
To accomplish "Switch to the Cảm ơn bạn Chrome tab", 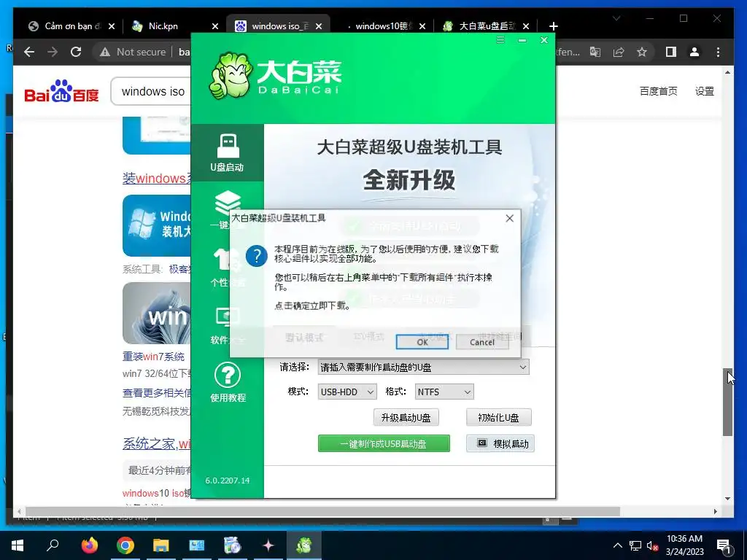I will (x=72, y=26).
